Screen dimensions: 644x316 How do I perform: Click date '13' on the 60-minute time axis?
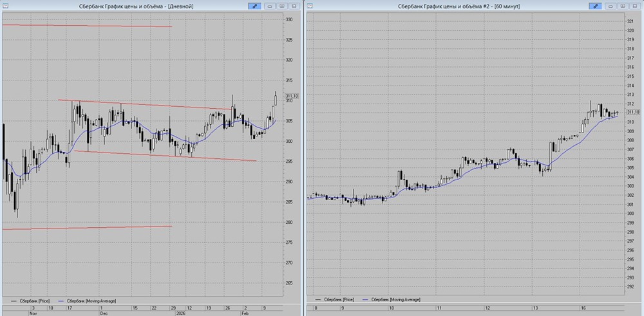(535, 308)
